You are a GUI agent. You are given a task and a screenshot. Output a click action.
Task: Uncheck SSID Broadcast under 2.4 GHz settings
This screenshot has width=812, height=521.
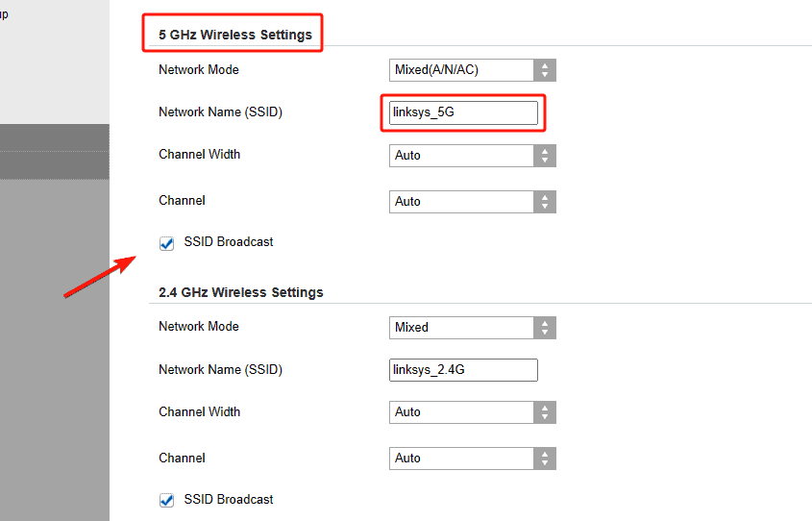(167, 500)
